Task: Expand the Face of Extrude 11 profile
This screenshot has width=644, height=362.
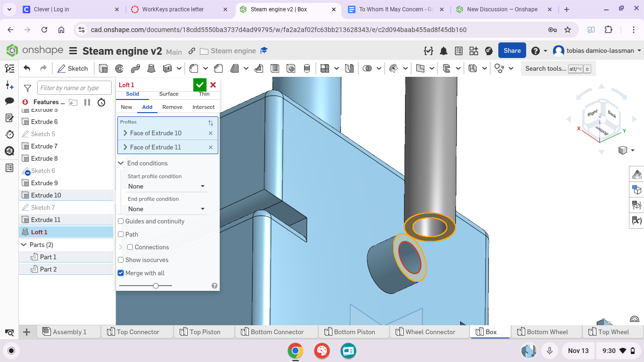Action: 125,147
